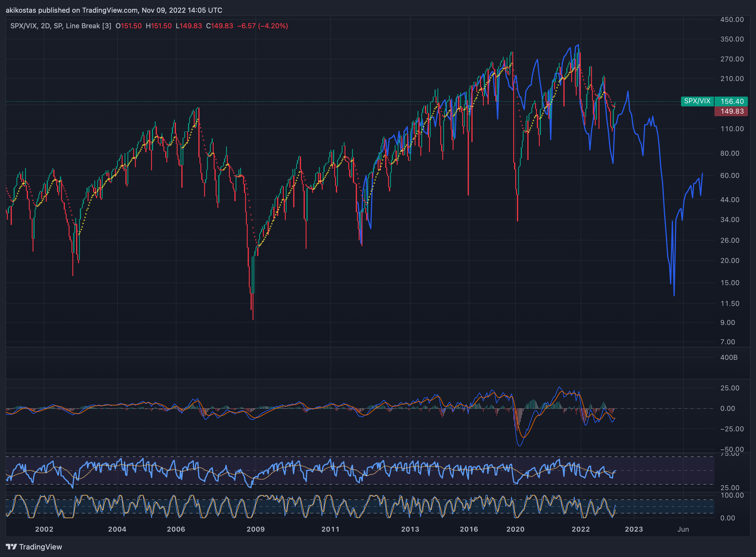Click the 350.00 price scale label

(732, 39)
